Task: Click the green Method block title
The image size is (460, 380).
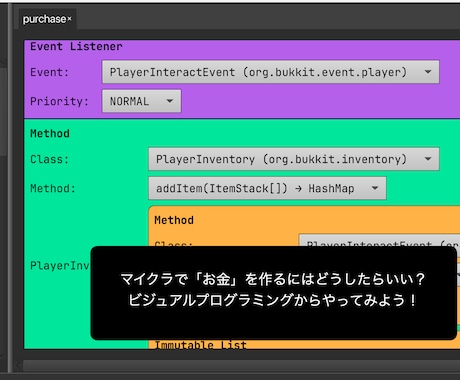Action: [50, 133]
